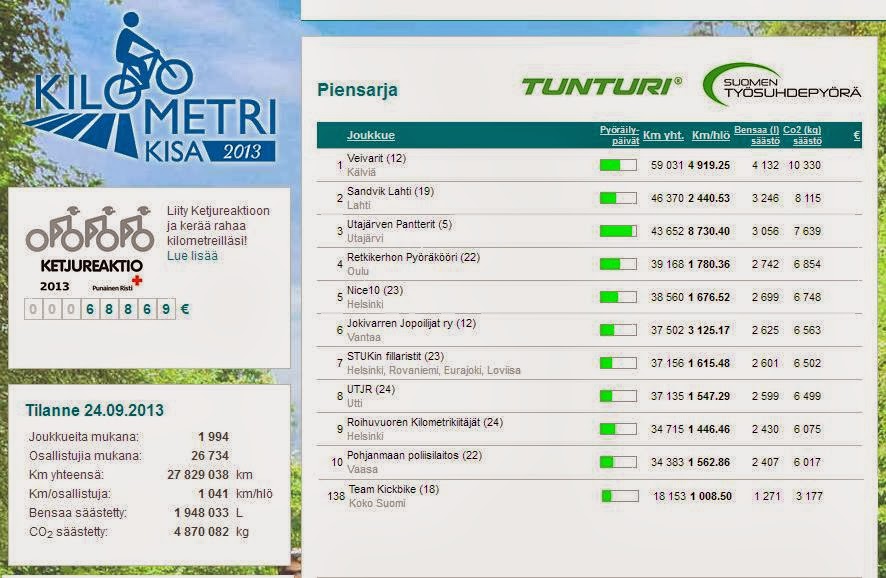Open the Tunturi sponsor logo
This screenshot has height=578, width=886.
click(602, 86)
